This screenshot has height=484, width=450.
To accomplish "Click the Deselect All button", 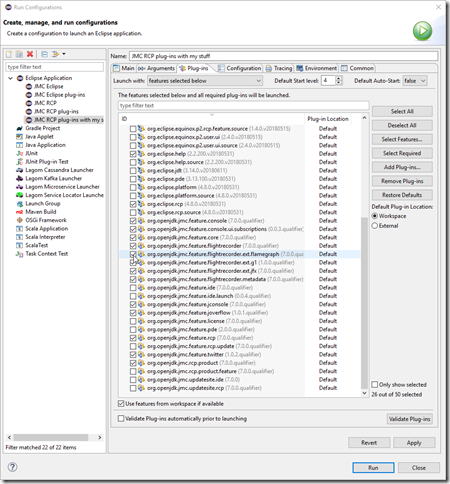I will click(402, 125).
